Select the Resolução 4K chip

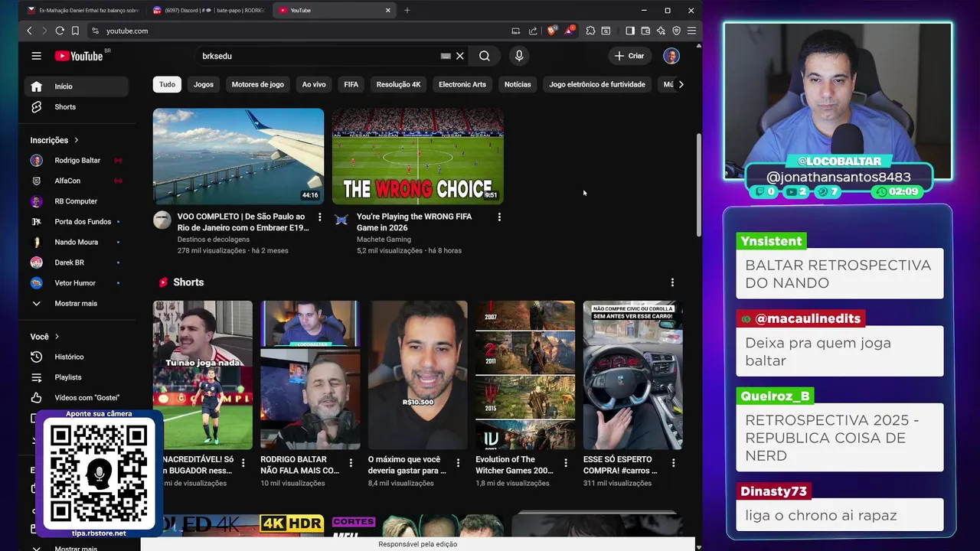tap(398, 84)
